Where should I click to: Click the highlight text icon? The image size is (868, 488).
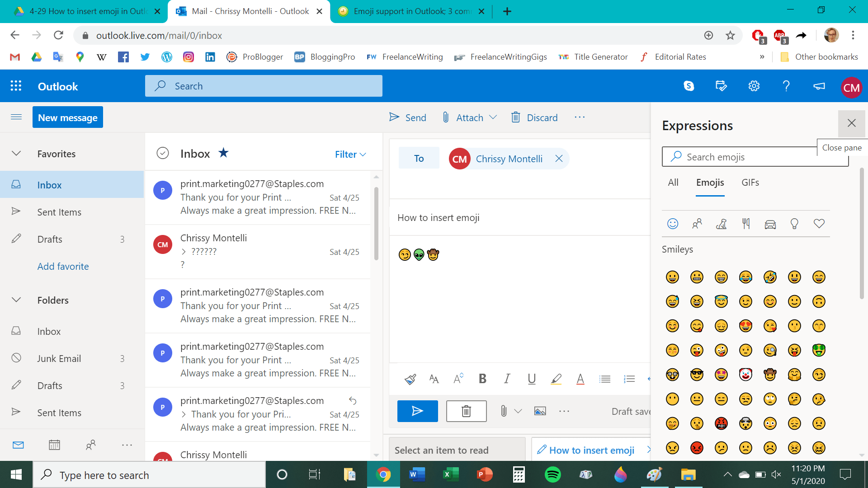(x=556, y=379)
